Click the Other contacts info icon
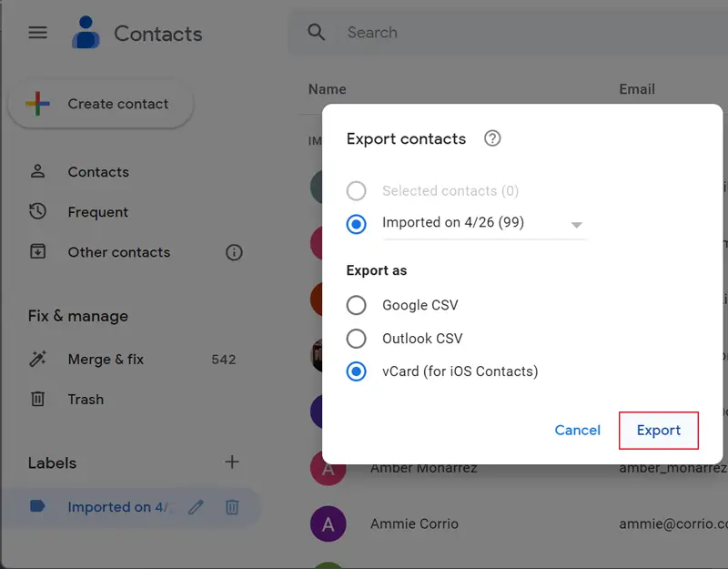Viewport: 728px width, 569px height. 234,252
